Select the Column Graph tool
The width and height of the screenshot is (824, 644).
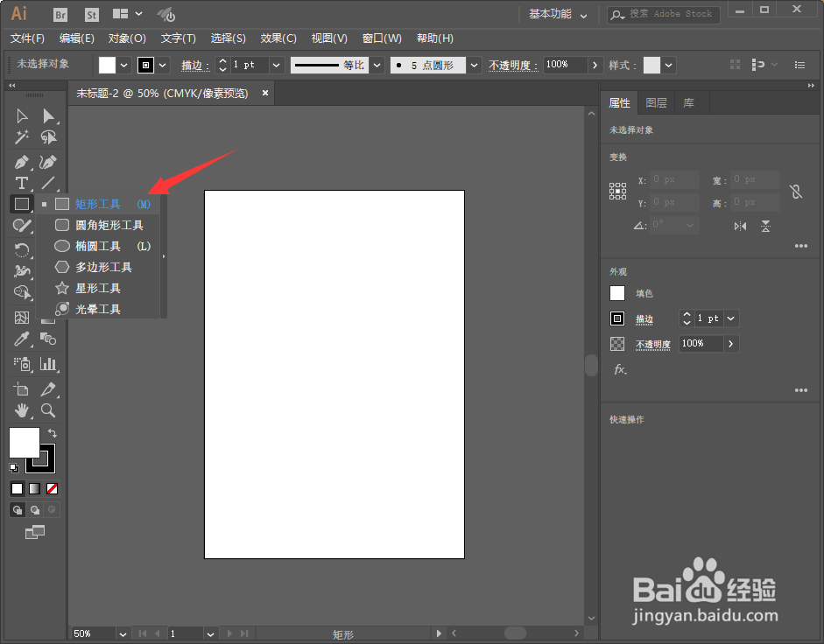(48, 364)
